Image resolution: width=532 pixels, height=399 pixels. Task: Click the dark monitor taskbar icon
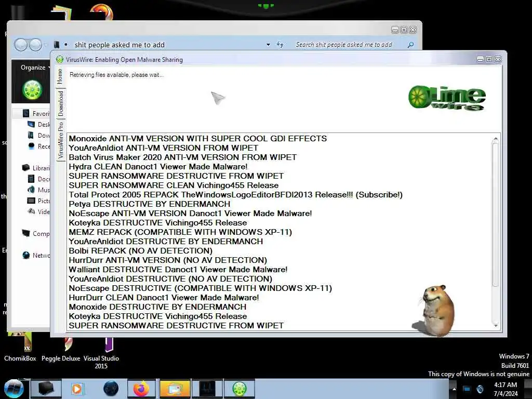(207, 389)
